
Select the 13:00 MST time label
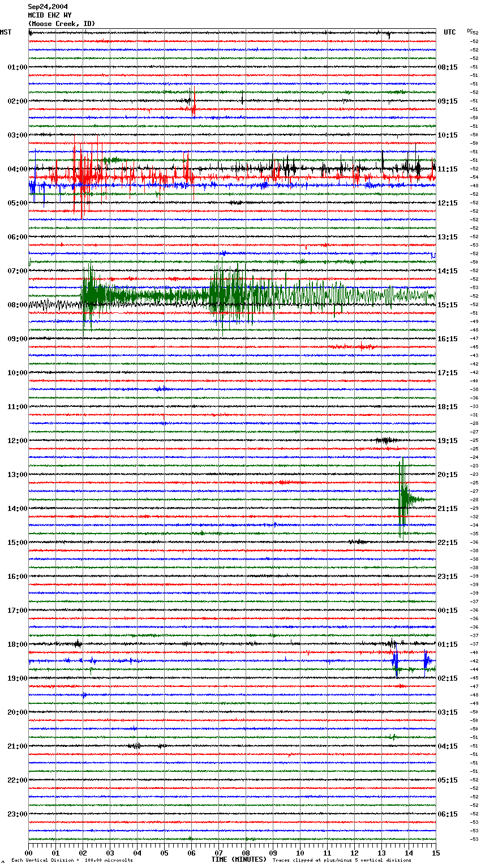point(18,475)
